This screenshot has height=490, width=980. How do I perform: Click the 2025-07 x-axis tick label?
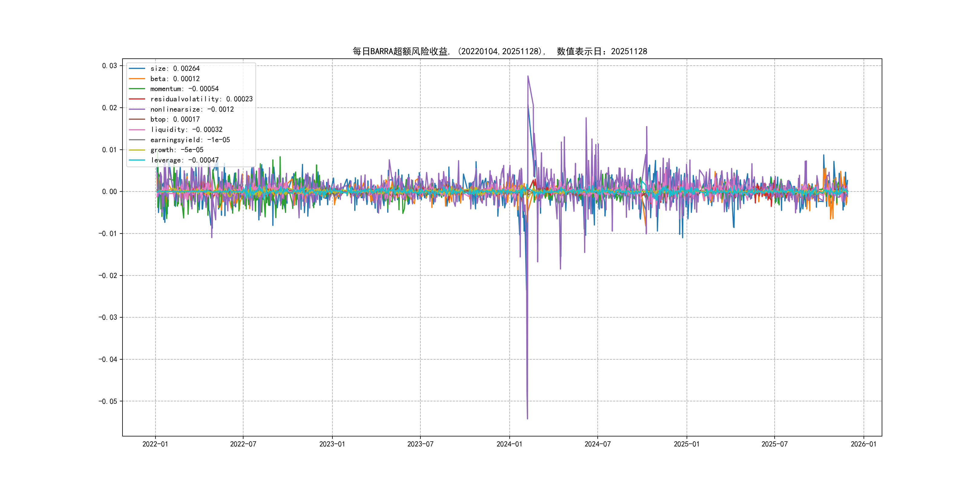774,444
